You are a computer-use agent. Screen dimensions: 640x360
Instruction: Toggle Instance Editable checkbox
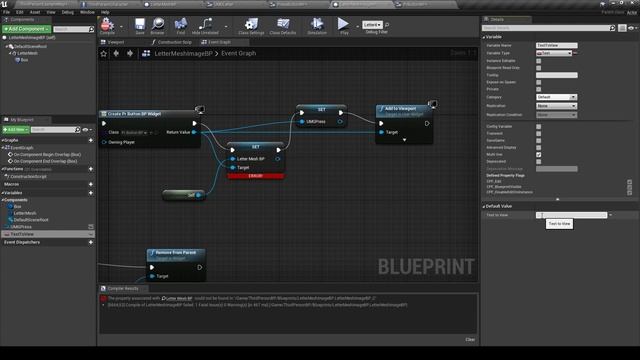pos(538,61)
